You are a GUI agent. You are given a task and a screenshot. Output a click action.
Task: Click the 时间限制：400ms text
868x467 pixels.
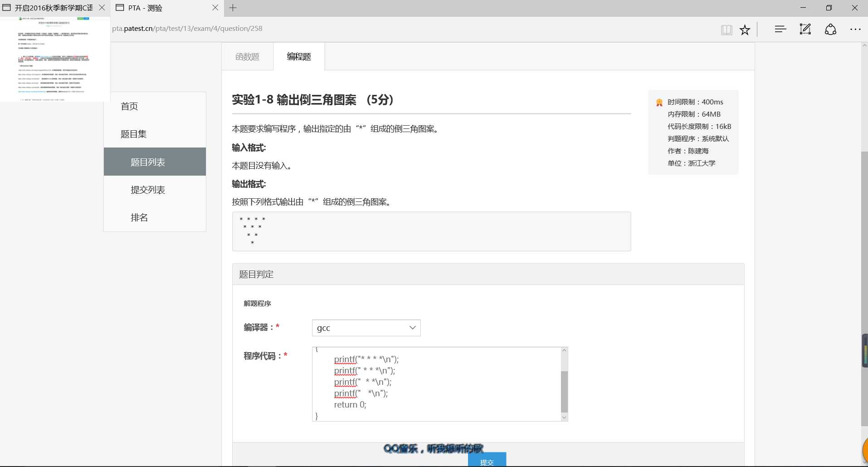695,102
